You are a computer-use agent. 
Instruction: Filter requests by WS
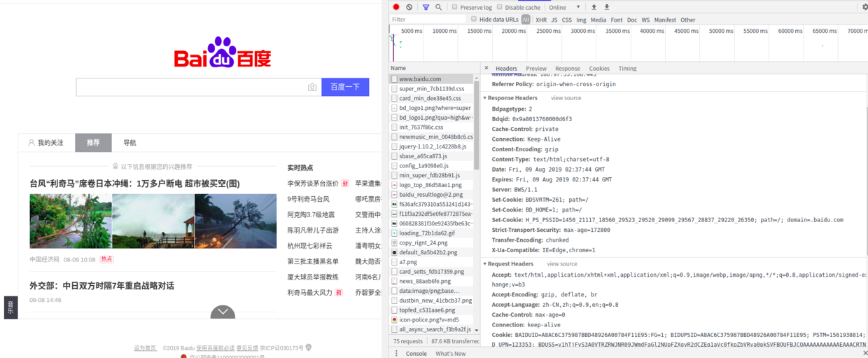(645, 20)
